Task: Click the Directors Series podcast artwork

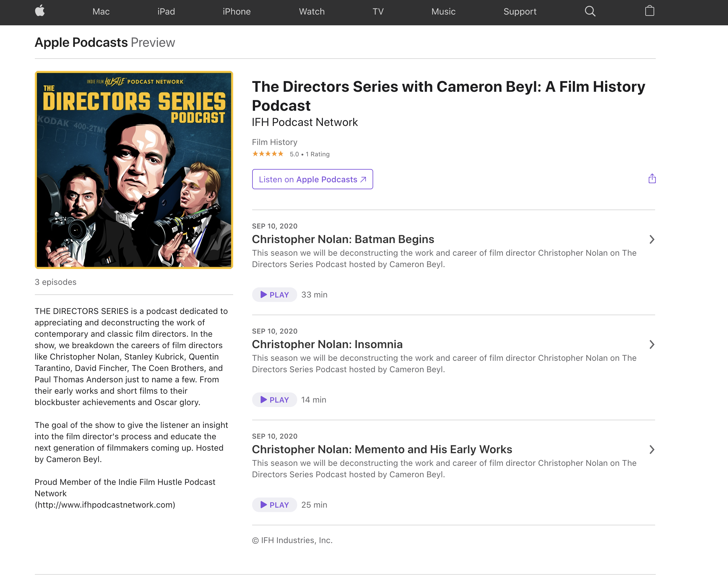Action: click(x=134, y=170)
